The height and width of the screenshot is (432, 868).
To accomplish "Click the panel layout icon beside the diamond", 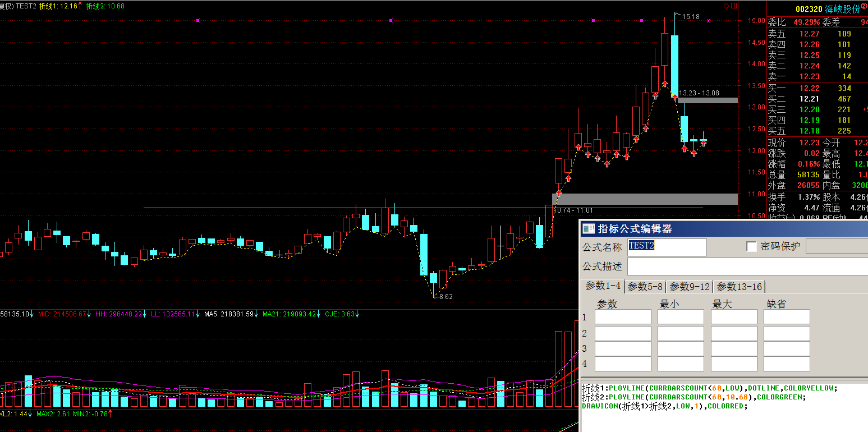I will click(x=733, y=6).
